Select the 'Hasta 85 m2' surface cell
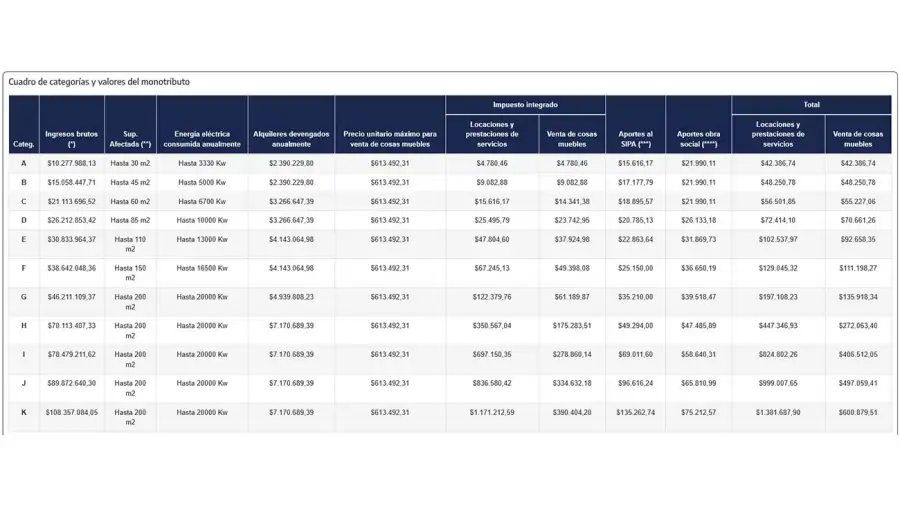Viewport: 900px width, 505px height. point(130,220)
